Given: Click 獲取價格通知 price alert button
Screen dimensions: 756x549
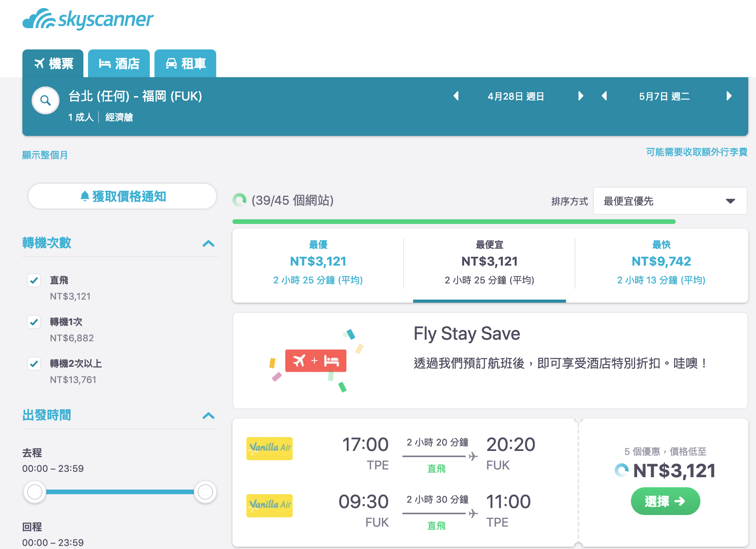Looking at the screenshot, I should [x=122, y=197].
